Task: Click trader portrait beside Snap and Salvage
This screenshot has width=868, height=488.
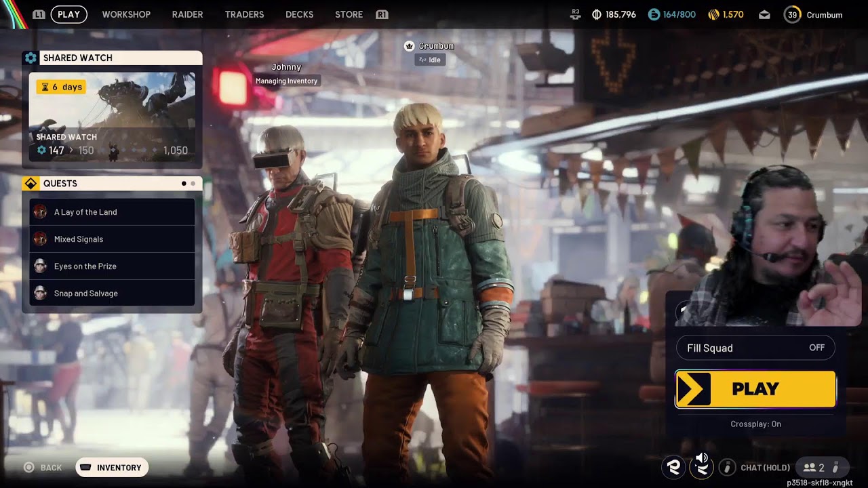Action: click(x=40, y=293)
